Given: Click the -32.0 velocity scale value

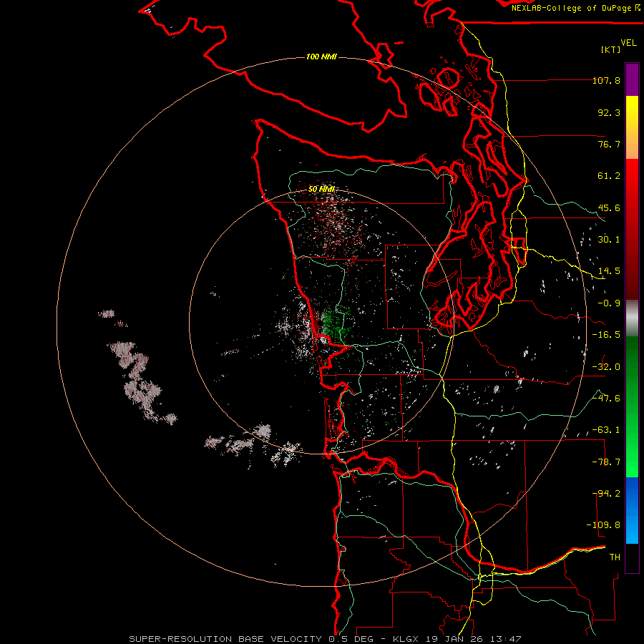Looking at the screenshot, I should (x=606, y=367).
